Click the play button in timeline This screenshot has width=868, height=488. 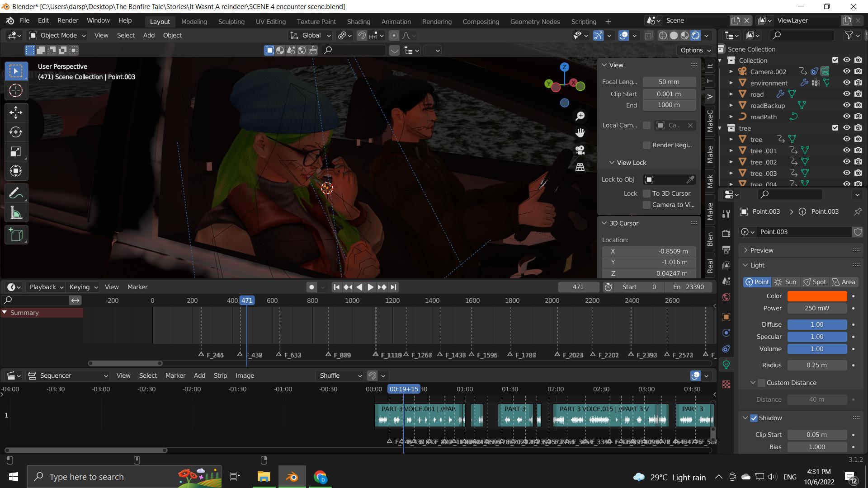369,286
